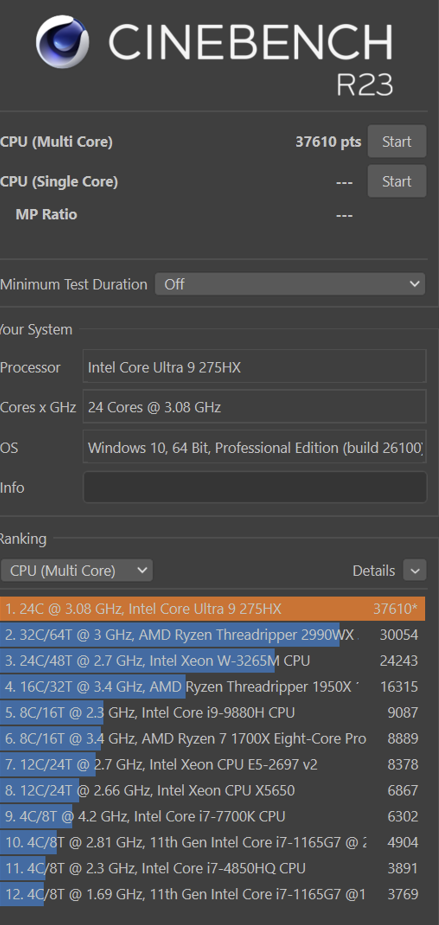Click the Processor field showing Ultra 9 275HX
This screenshot has height=925, width=439.
(x=255, y=367)
